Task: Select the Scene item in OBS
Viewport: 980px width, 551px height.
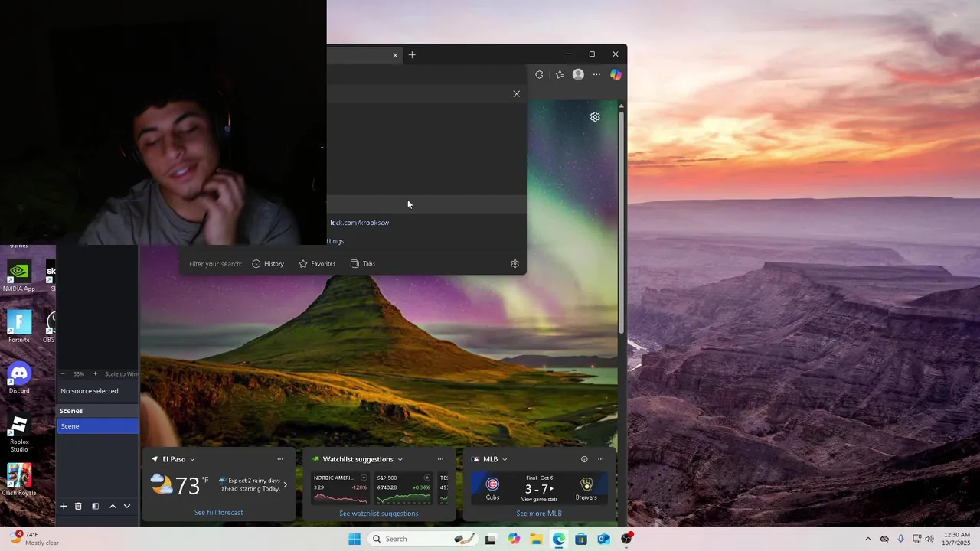Action: [97, 426]
